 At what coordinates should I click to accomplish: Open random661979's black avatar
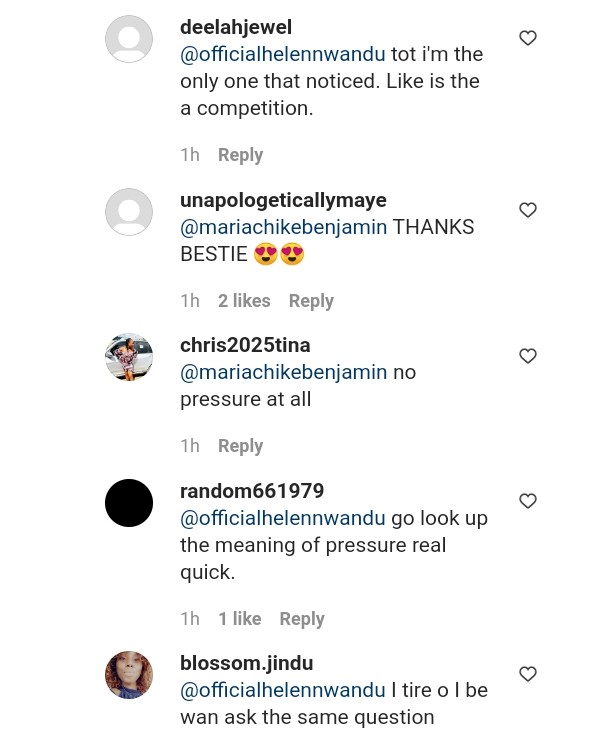coord(129,503)
